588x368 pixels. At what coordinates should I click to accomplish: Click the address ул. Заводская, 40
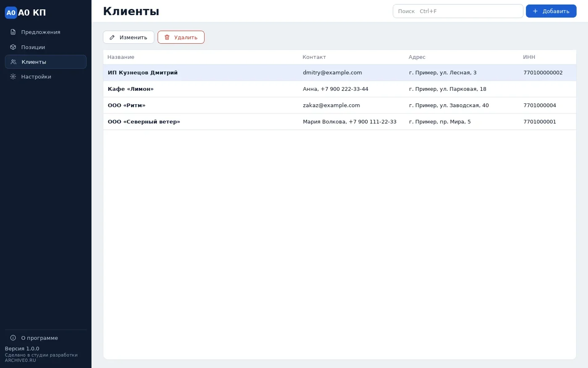pos(449,106)
